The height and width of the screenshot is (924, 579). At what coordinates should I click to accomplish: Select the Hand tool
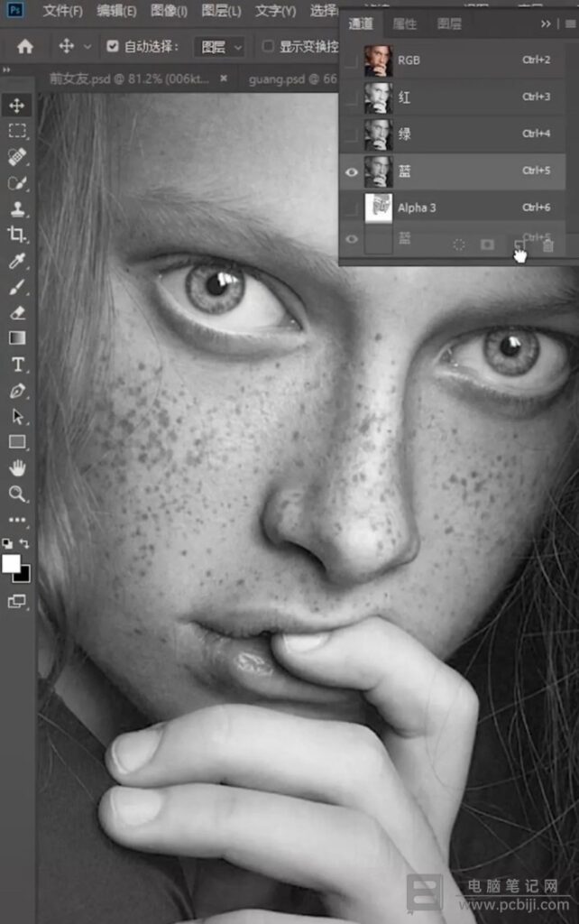pos(17,468)
